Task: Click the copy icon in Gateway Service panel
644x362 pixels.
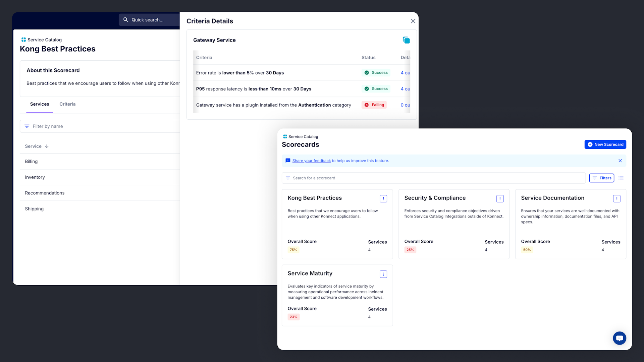Action: [406, 40]
